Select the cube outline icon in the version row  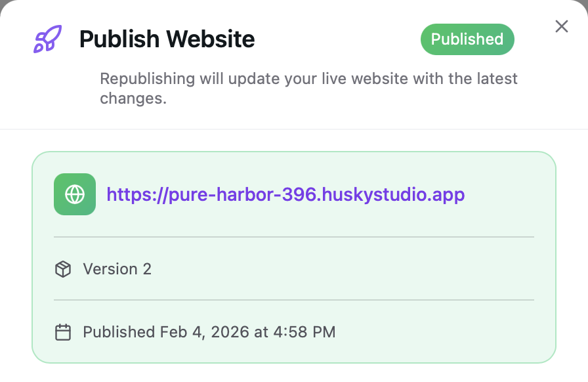click(62, 269)
